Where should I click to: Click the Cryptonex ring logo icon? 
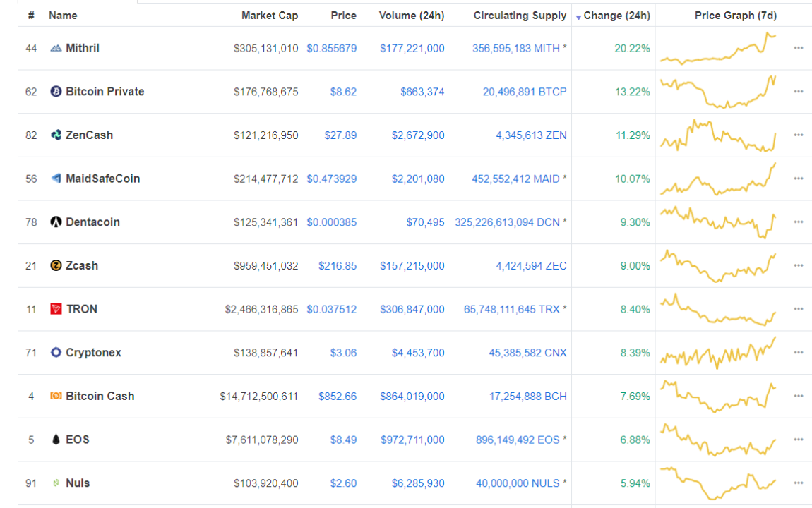56,352
